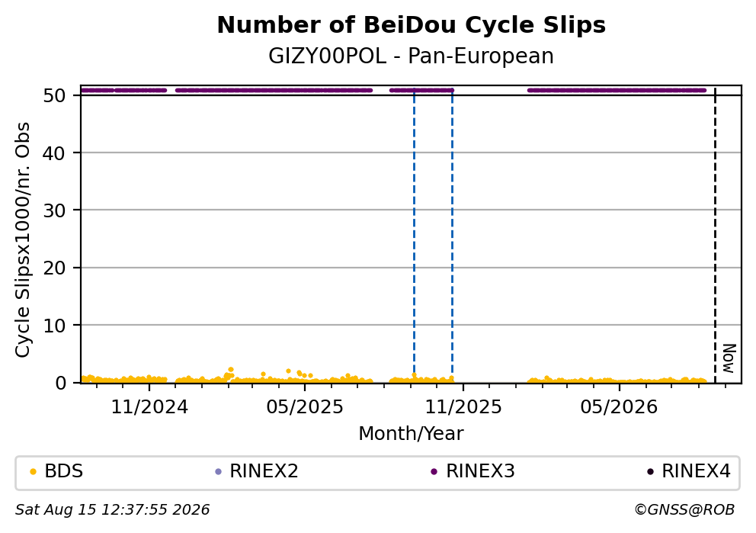Click the 'Month/Year' axis label
Viewport: 756px width, 533px height.
(411, 434)
